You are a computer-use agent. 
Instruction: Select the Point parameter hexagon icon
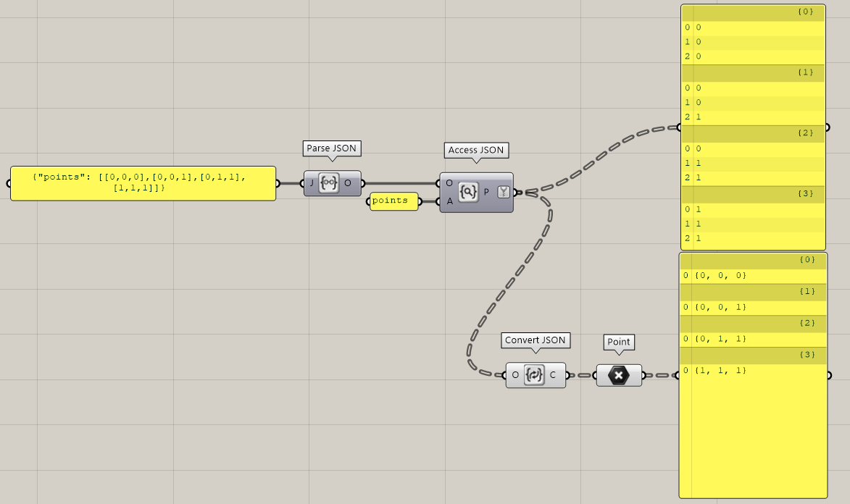coord(618,375)
